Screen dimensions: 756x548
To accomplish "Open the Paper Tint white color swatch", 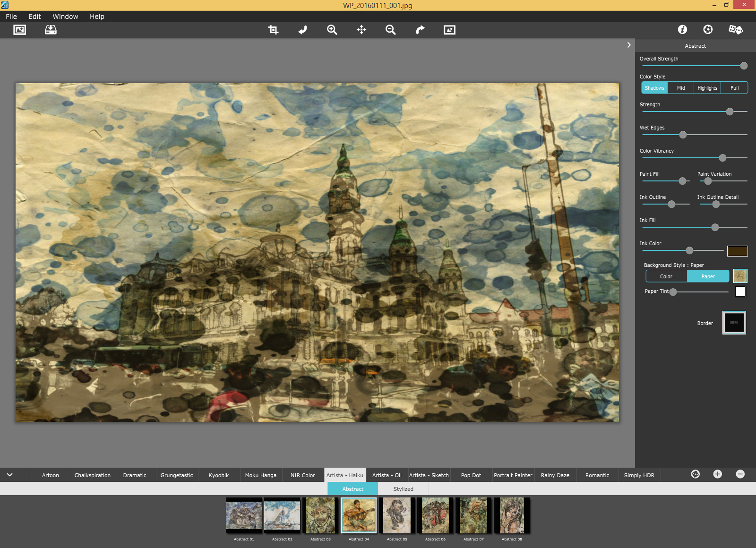I will click(740, 291).
